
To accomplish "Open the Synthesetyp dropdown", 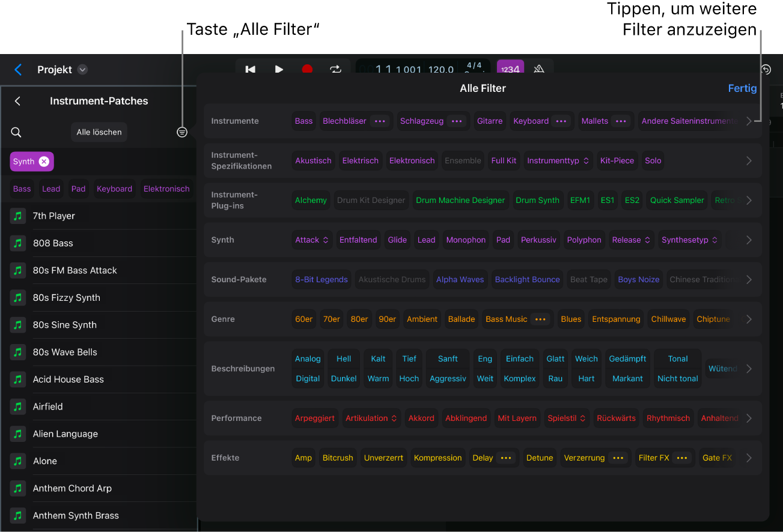I will [690, 240].
